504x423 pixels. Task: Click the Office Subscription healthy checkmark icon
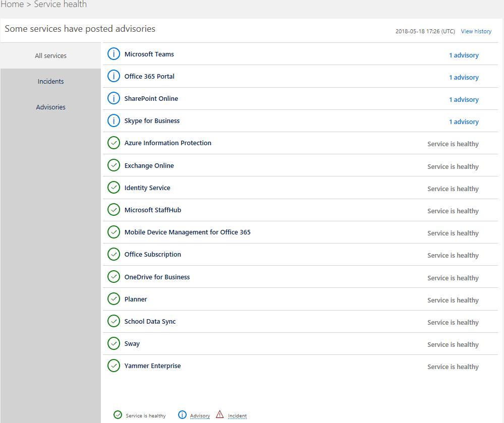pos(114,254)
